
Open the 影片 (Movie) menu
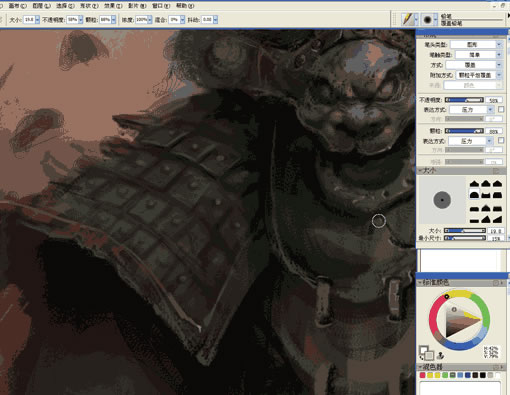pos(137,6)
